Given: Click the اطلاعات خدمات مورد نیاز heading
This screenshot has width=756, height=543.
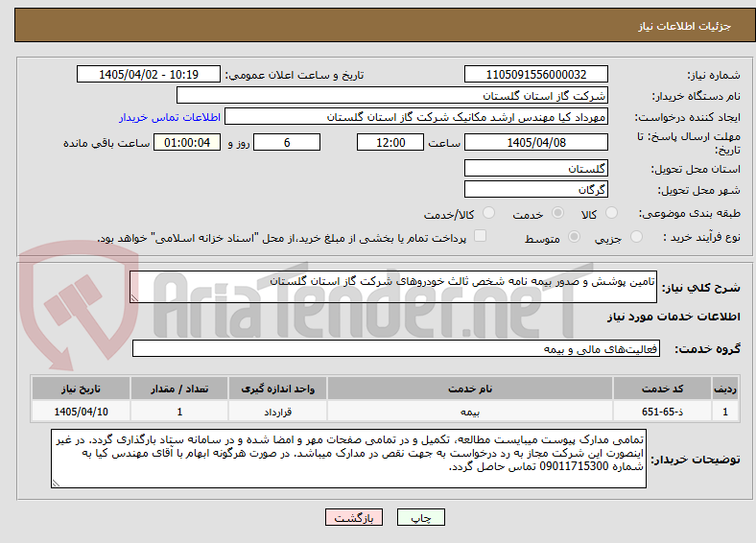Looking at the screenshot, I should (673, 317).
